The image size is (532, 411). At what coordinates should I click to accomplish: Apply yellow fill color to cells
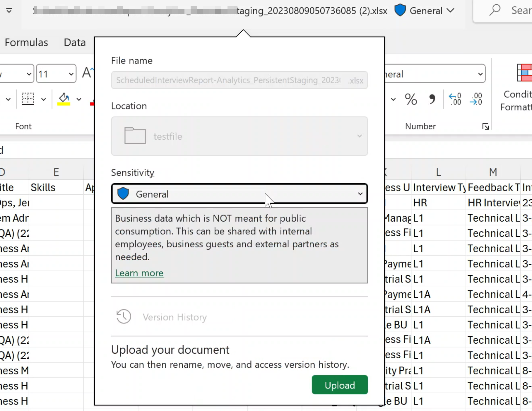[64, 99]
